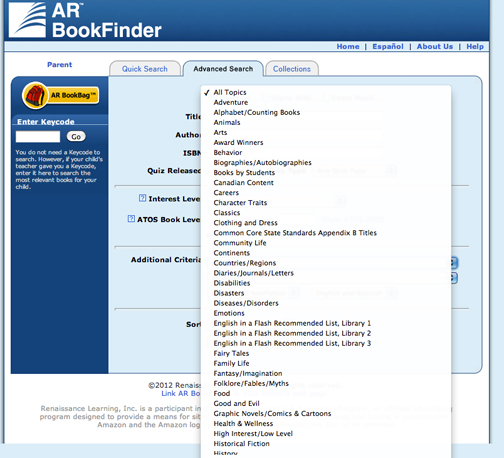
Task: Focus the Enter Keycode input field
Action: (38, 137)
